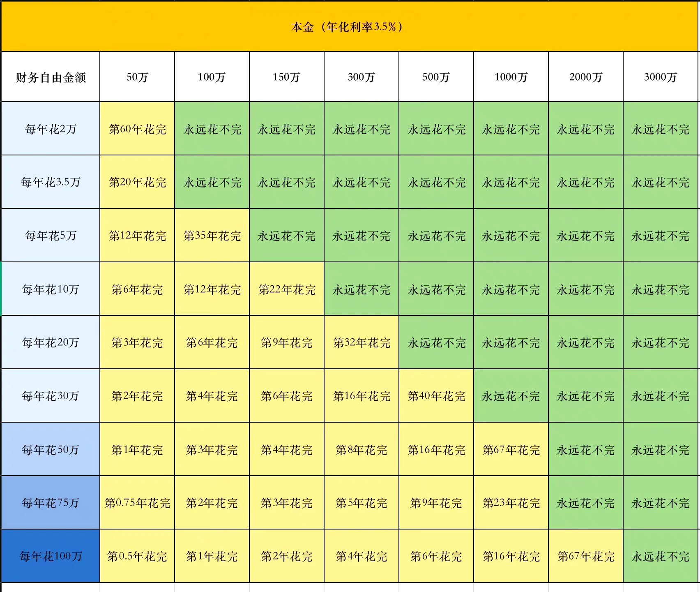The image size is (700, 592).
Task: Select the 第32年花完 cell
Action: click(x=362, y=342)
